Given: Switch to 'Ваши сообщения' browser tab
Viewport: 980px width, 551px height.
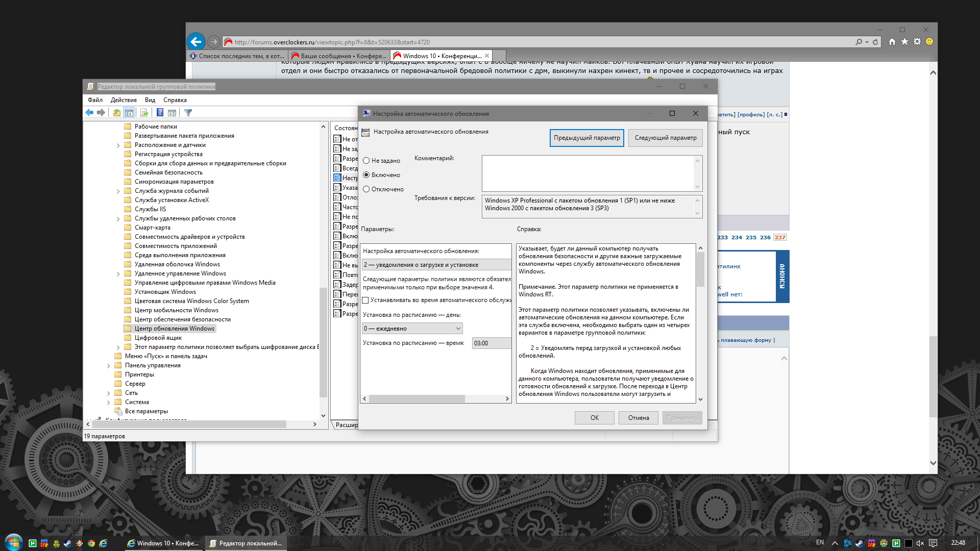Looking at the screenshot, I should [339, 56].
